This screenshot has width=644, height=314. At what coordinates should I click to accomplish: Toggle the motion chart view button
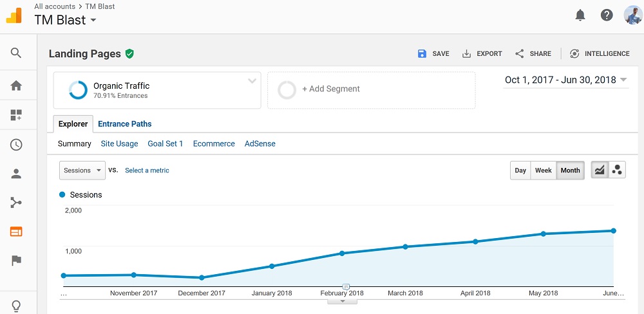click(x=617, y=170)
